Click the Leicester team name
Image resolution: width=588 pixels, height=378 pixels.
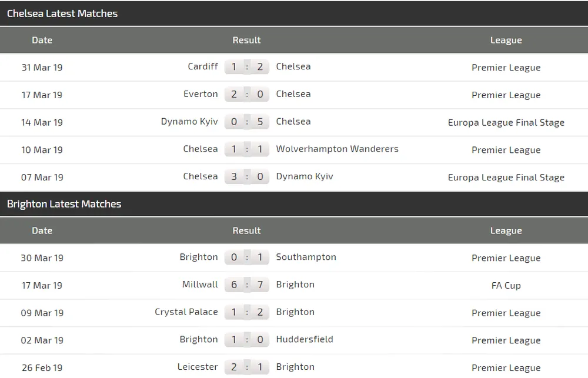pos(198,367)
